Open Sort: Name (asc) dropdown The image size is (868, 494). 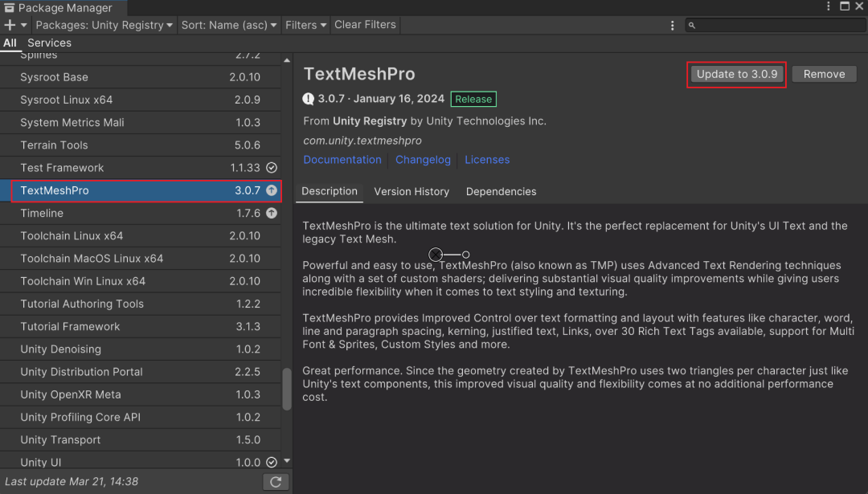[x=228, y=25]
